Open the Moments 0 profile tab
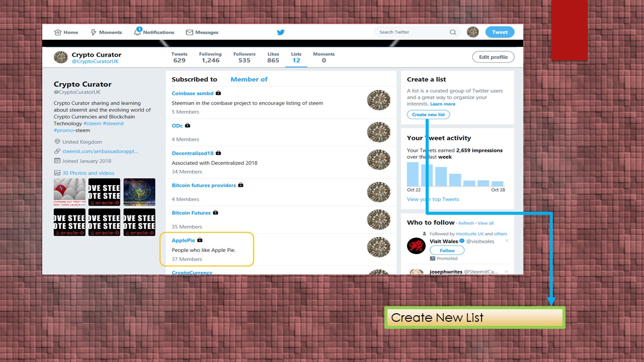 pos(324,57)
